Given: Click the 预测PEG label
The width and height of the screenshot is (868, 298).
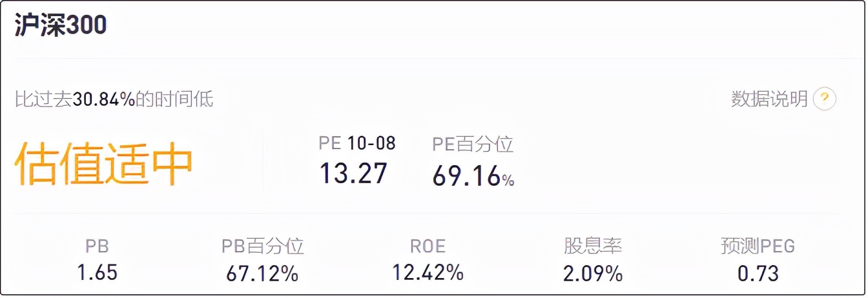Looking at the screenshot, I should [x=758, y=246].
